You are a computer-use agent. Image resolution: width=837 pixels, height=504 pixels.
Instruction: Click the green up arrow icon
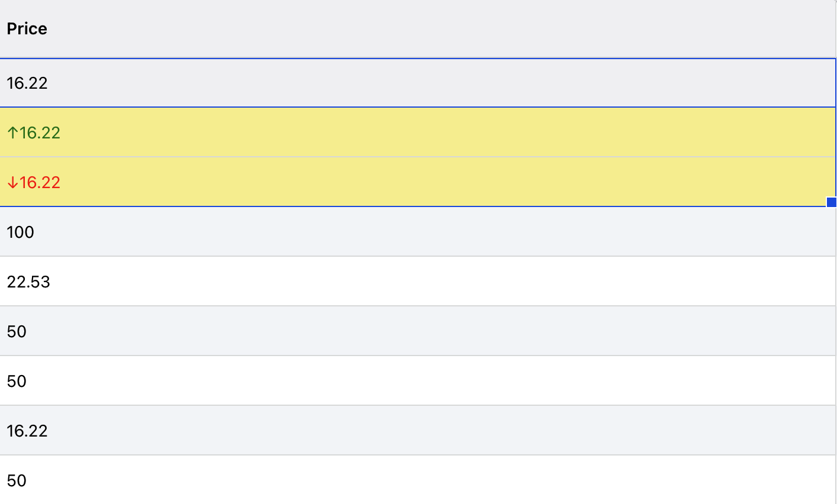[x=12, y=133]
